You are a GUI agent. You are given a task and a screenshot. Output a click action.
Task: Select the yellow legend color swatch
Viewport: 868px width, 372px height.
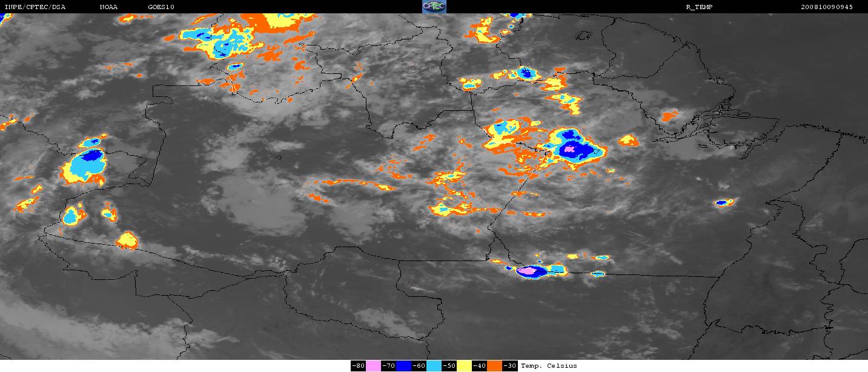tap(464, 366)
